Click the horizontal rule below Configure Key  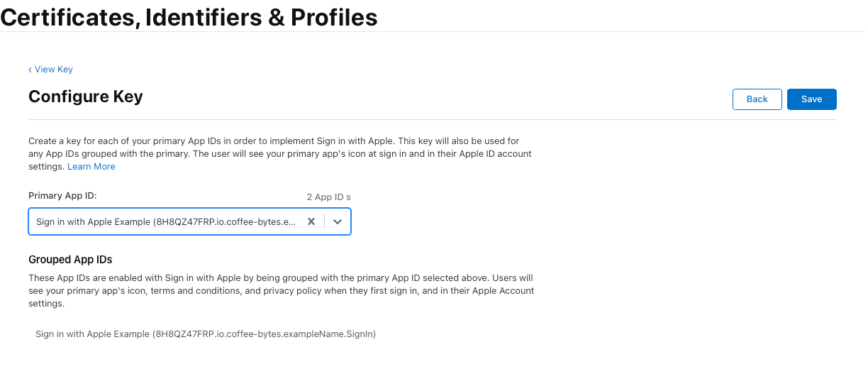(432, 120)
